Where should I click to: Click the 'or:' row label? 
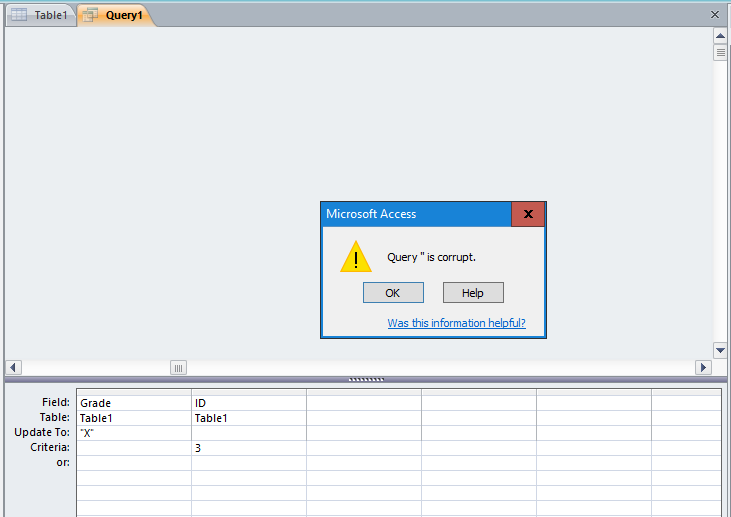click(63, 462)
